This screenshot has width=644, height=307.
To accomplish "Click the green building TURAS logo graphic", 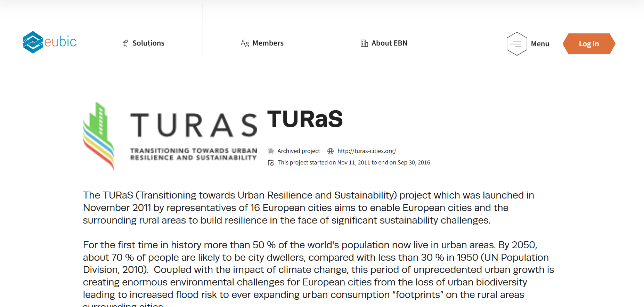I will coord(99,136).
